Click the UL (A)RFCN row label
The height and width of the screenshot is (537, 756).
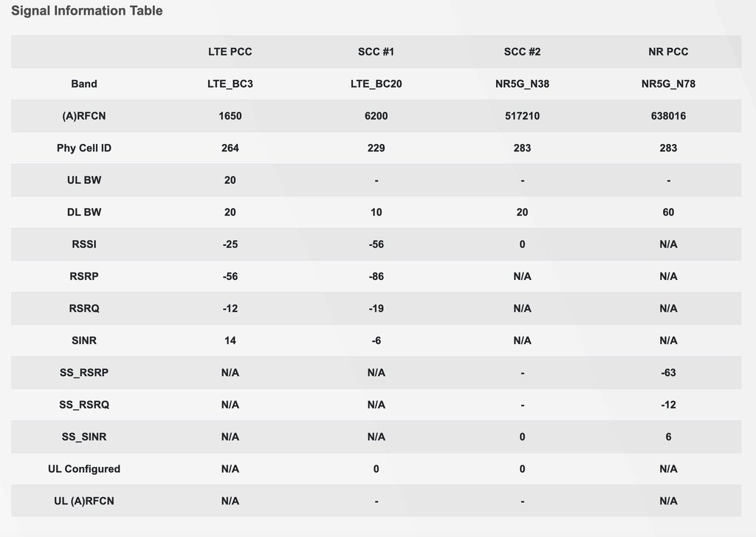[x=84, y=501]
